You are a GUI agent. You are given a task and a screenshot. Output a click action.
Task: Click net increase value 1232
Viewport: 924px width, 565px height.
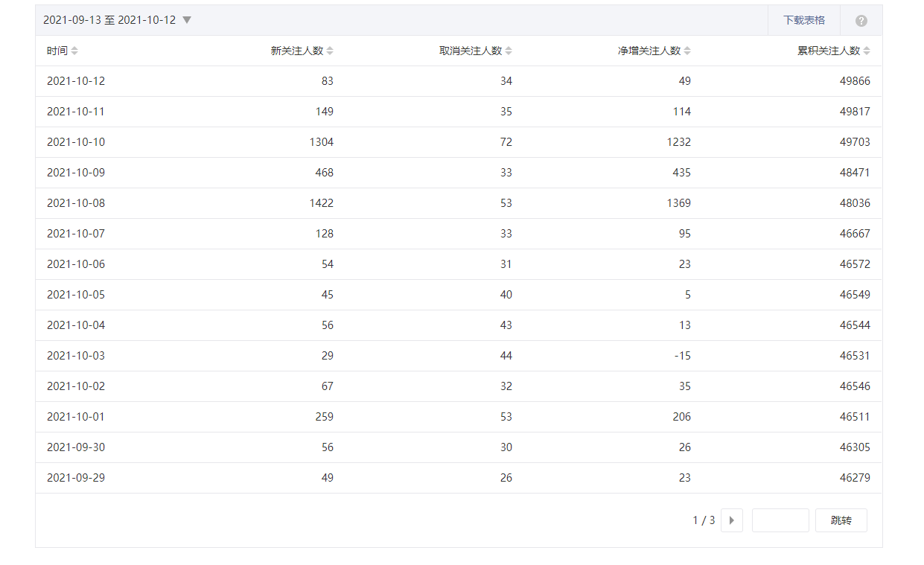click(679, 142)
